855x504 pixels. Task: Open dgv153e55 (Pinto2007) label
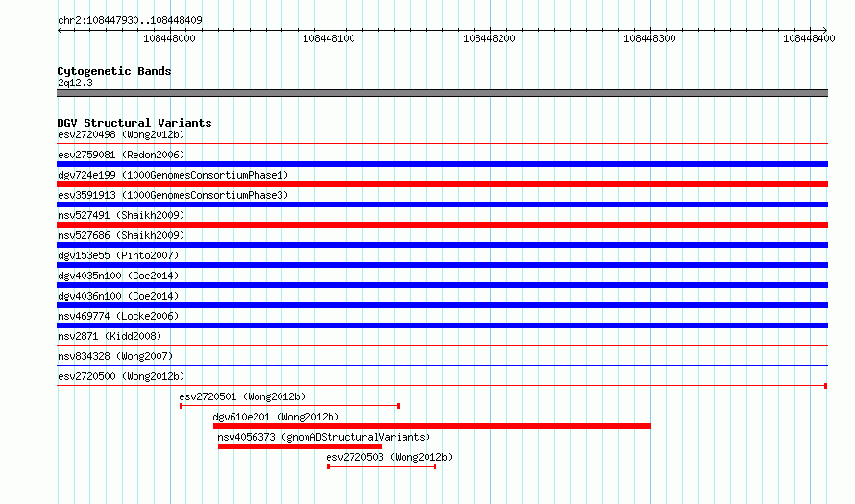click(118, 255)
